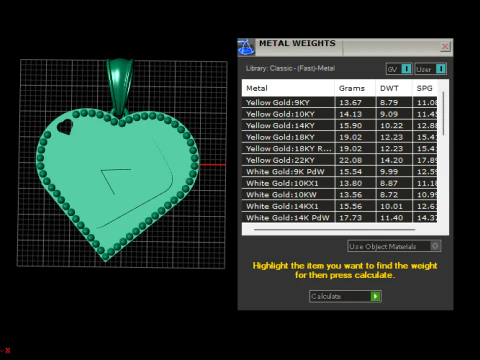Click the 17.73 grams value
Image resolution: width=480 pixels, height=360 pixels.
tap(350, 218)
